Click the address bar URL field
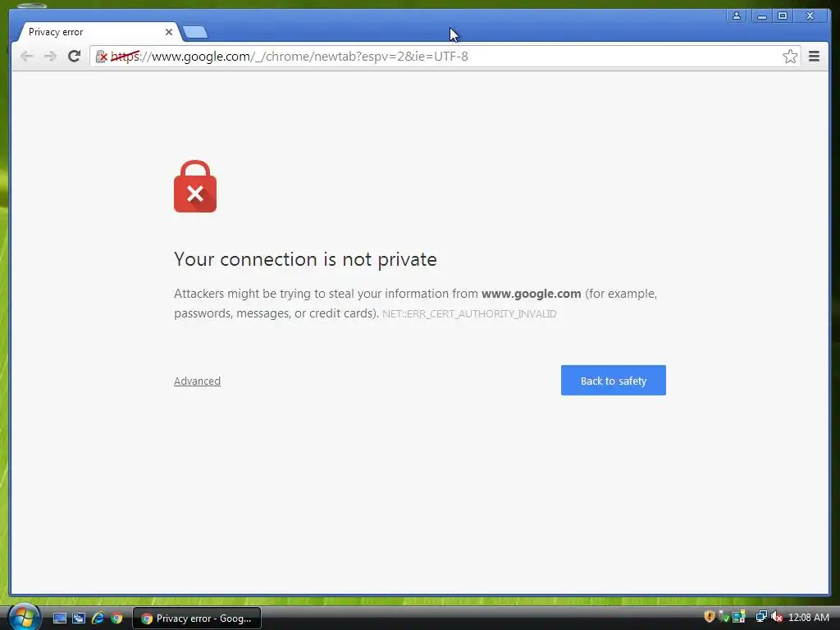The image size is (840, 630). (x=445, y=57)
